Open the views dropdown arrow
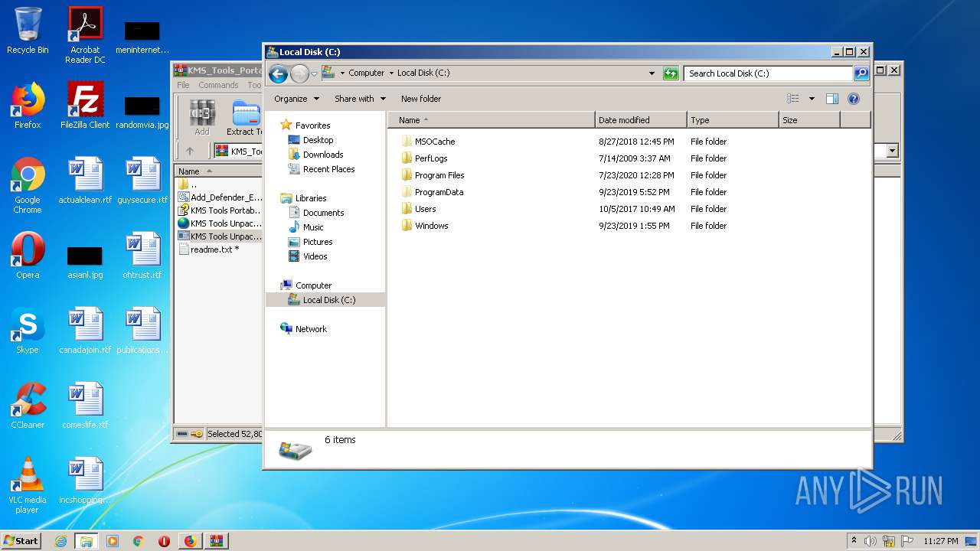Image resolution: width=980 pixels, height=551 pixels. point(812,99)
